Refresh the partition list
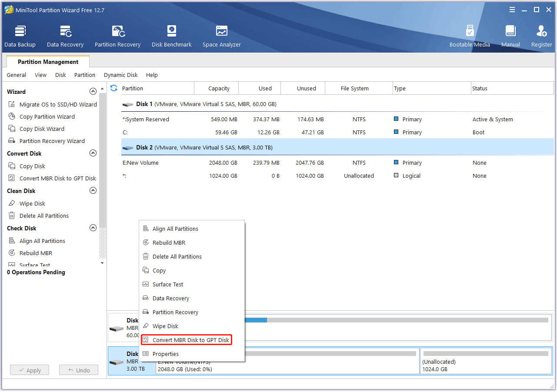 [114, 88]
